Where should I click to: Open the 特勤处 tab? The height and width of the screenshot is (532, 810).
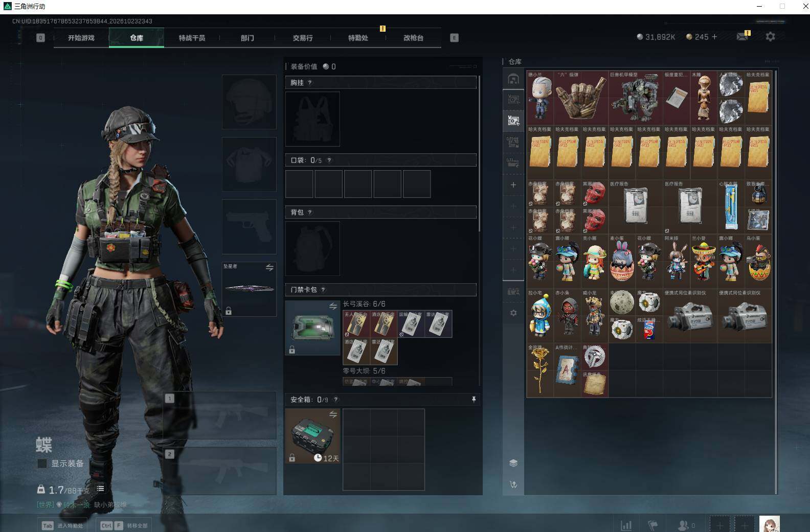pyautogui.click(x=358, y=38)
